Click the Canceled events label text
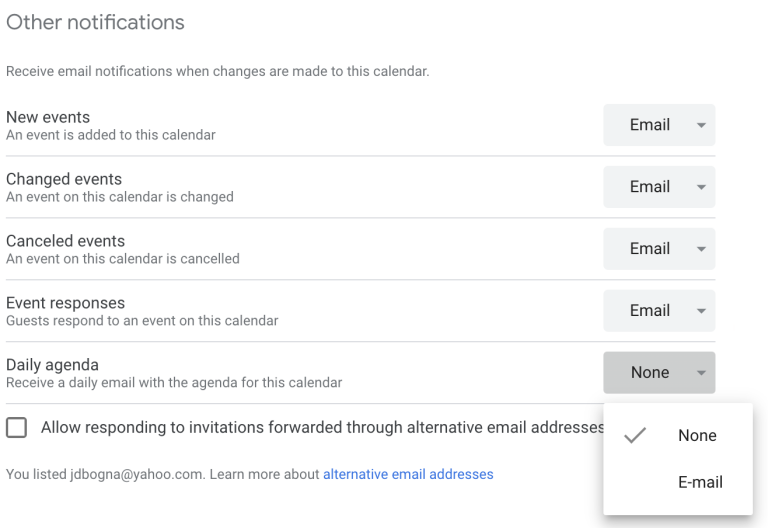The image size is (768, 528). (x=66, y=241)
